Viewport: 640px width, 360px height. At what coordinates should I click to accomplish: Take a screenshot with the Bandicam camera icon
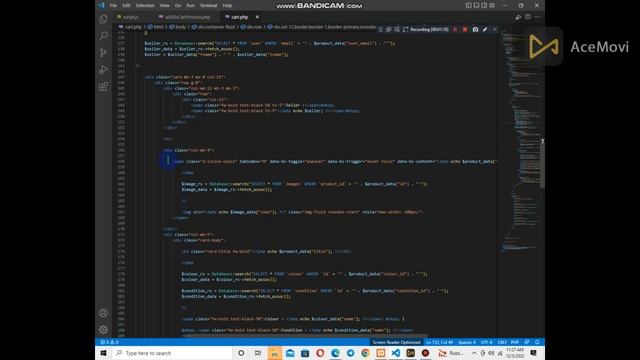[476, 29]
